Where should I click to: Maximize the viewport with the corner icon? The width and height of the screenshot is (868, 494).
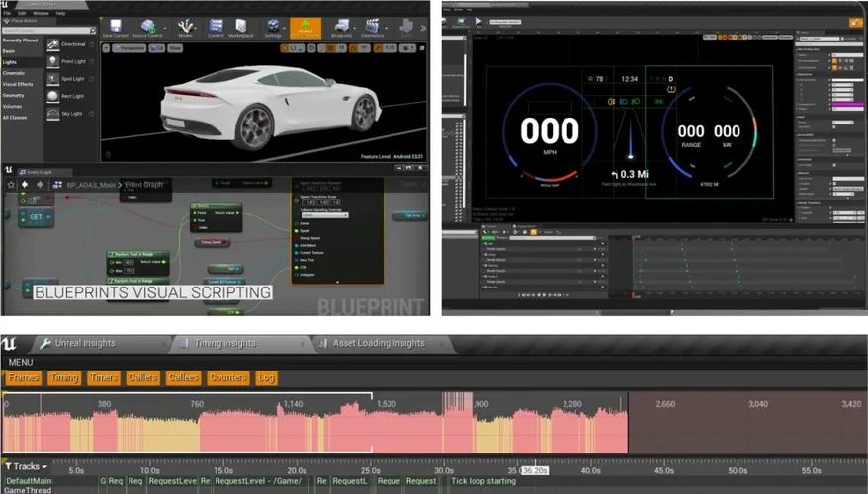click(422, 48)
